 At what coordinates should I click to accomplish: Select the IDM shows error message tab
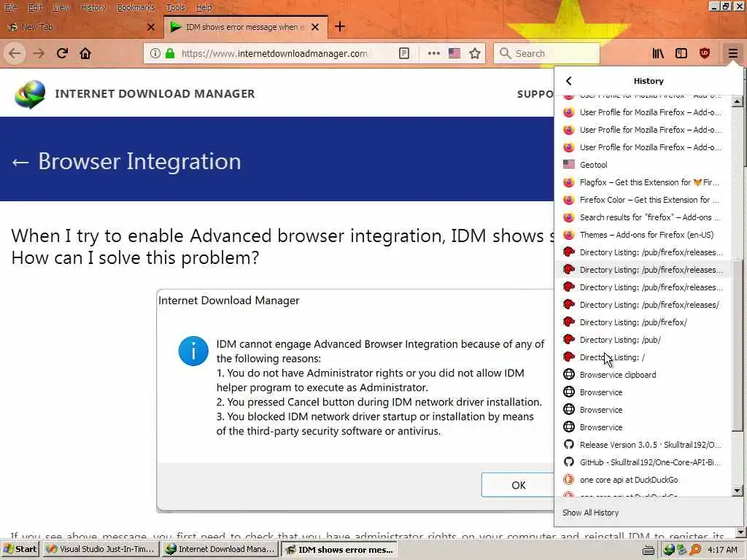point(246,27)
